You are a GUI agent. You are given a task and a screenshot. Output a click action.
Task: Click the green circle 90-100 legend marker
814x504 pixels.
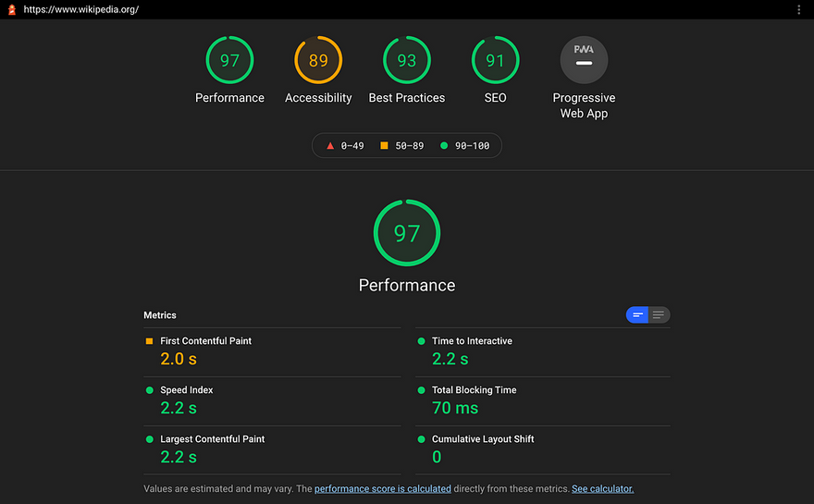coord(444,146)
